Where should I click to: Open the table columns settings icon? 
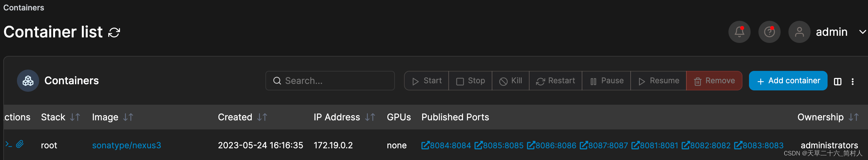(838, 82)
